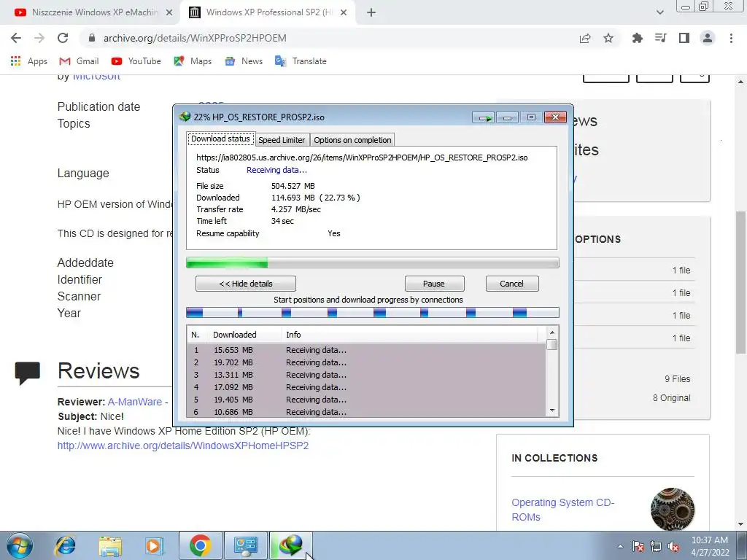Viewport: 747px width, 560px height.
Task: Open the media control icon in Chrome toolbar
Action: 661,38
